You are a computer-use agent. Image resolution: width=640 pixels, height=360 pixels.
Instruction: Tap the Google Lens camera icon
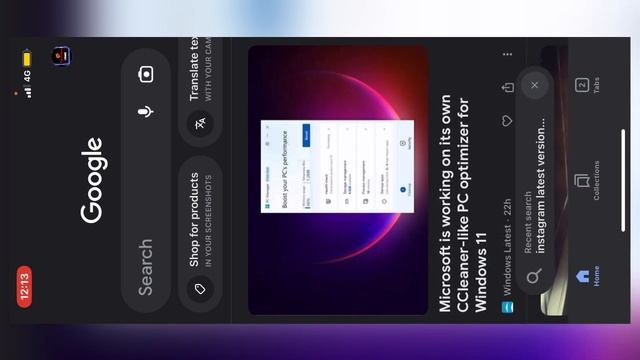(x=146, y=74)
